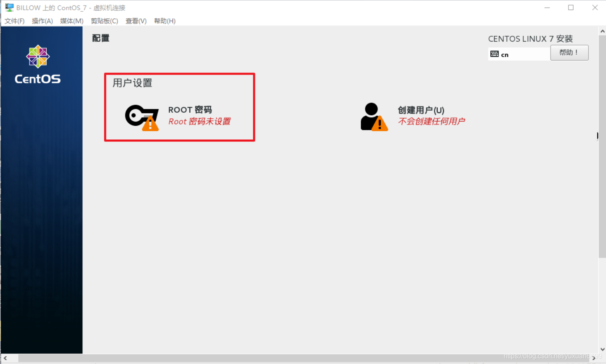
Task: Open the create user person icon
Action: coord(374,117)
